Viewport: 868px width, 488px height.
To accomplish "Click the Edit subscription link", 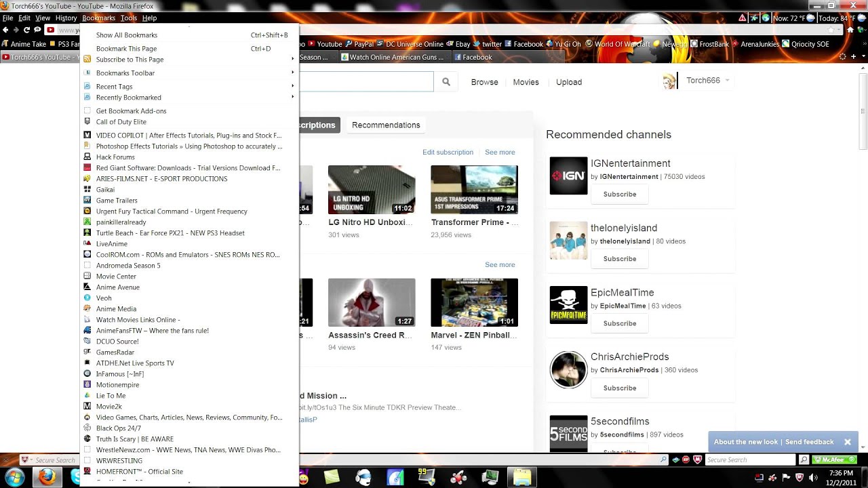I will click(x=448, y=152).
